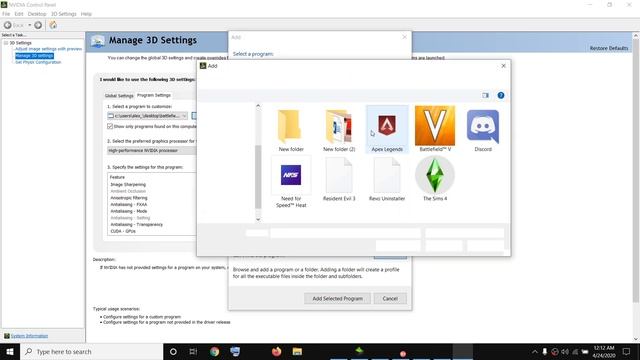Select Manage 3D settings tree item

pyautogui.click(x=34, y=56)
